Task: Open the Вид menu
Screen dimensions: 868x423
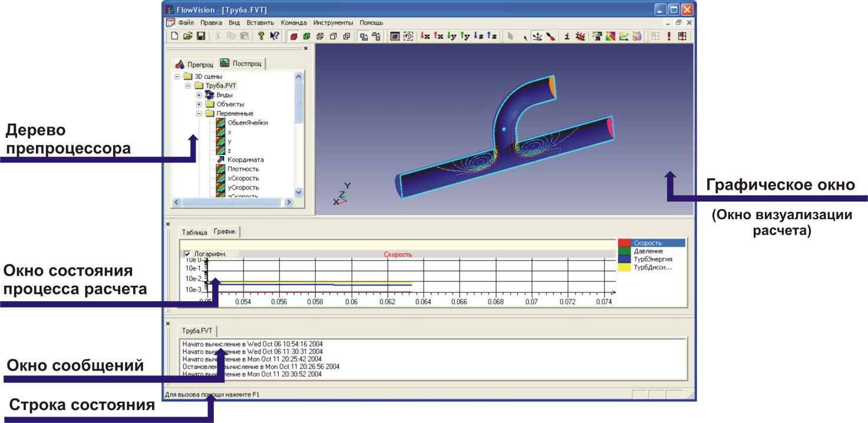Action: (234, 22)
